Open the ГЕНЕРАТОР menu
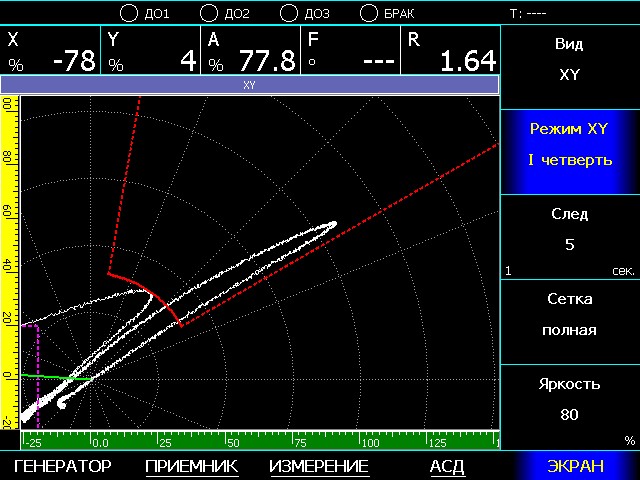Viewport: 640px width, 480px height. point(63,466)
